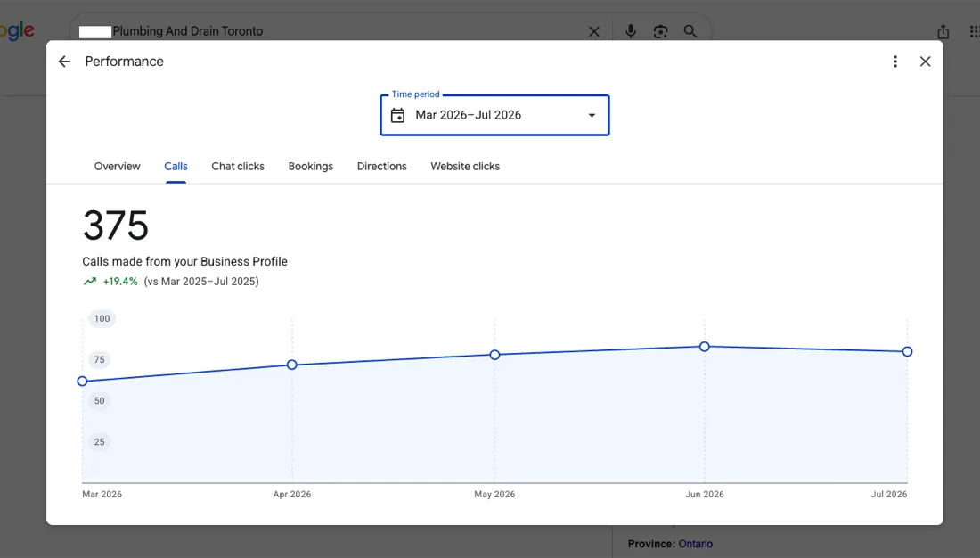
Task: Click the green upward trend arrow icon
Action: click(90, 282)
